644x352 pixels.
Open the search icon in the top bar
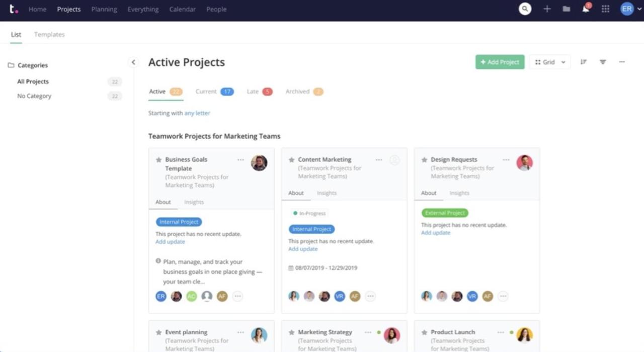point(525,9)
